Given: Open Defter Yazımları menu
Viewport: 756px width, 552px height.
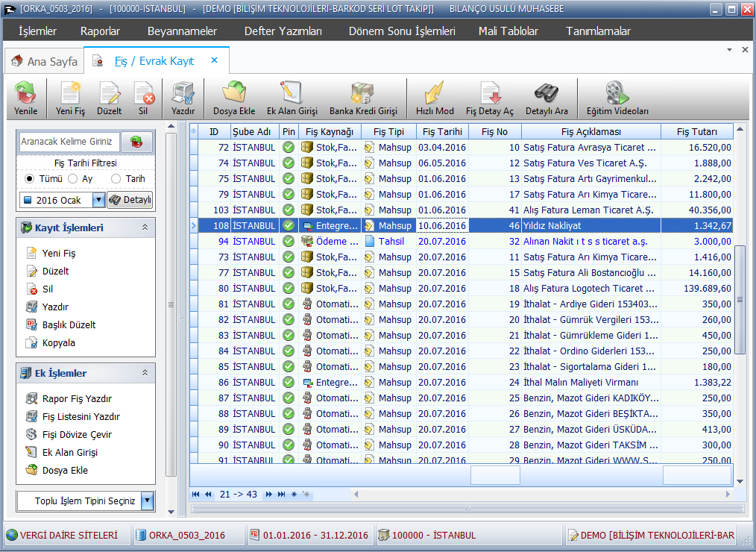Looking at the screenshot, I should [x=283, y=31].
